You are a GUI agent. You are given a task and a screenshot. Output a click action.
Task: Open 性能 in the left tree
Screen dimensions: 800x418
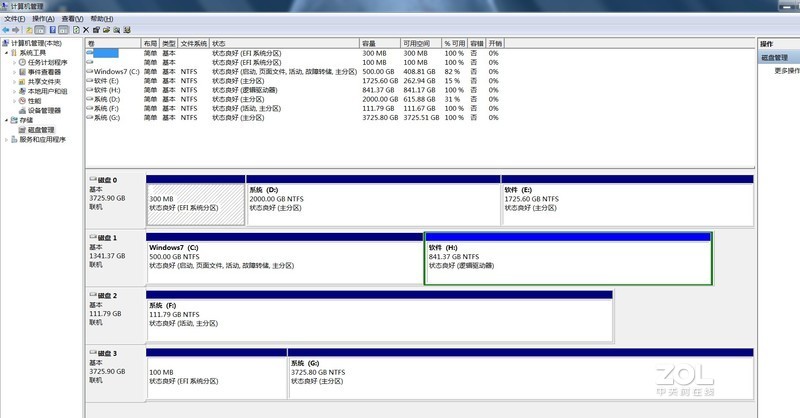point(33,101)
